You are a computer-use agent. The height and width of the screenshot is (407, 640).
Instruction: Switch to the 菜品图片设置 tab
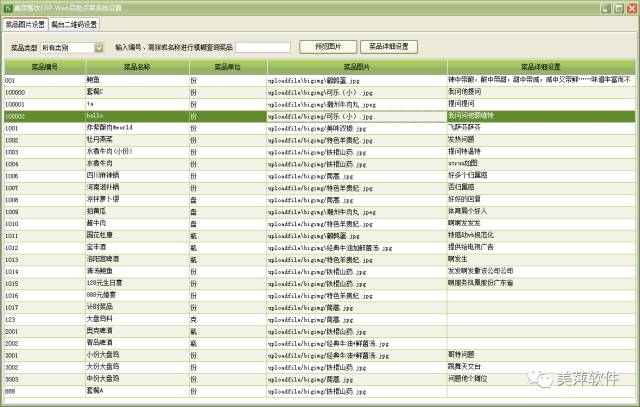(x=26, y=23)
